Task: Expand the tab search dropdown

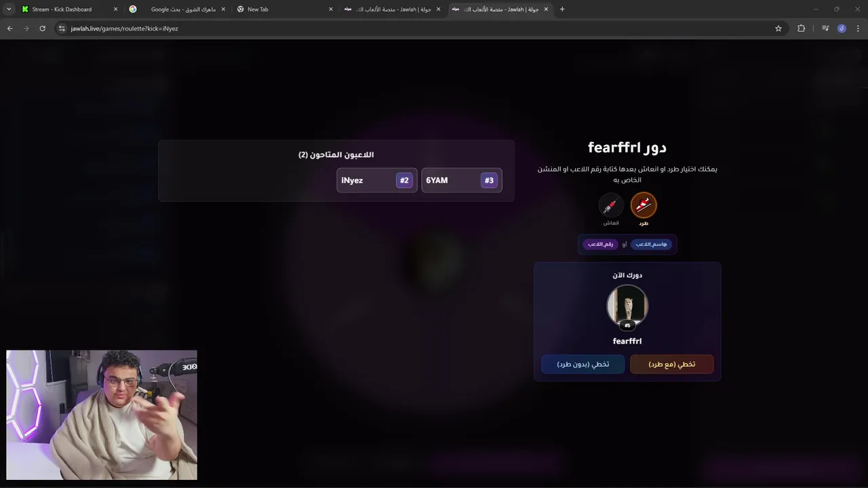Action: point(9,9)
